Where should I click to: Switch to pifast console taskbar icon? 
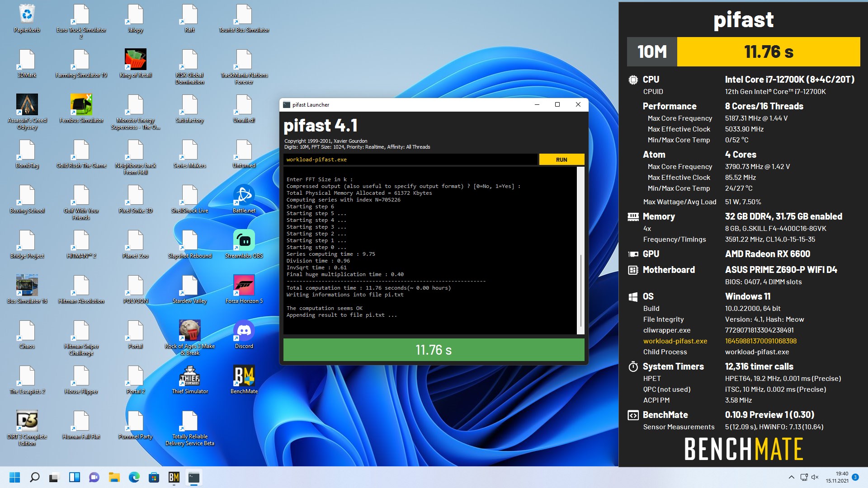[194, 477]
